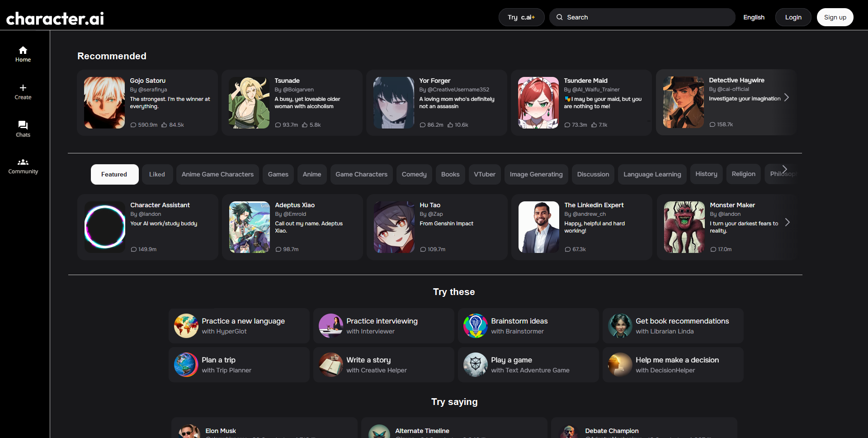Toggle the VTuber category filter
Screen dimensions: 868x438
(484, 174)
